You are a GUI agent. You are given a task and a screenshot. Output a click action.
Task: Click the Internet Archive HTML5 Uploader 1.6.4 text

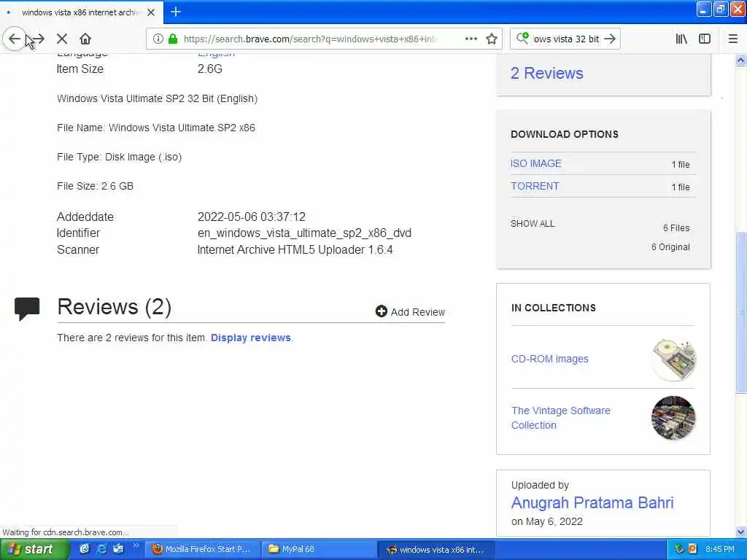295,250
